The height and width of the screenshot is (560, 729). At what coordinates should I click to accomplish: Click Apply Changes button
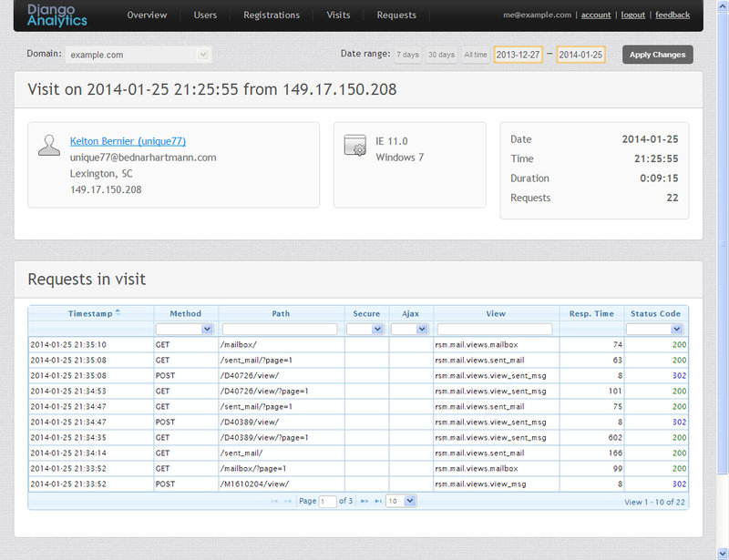point(657,55)
